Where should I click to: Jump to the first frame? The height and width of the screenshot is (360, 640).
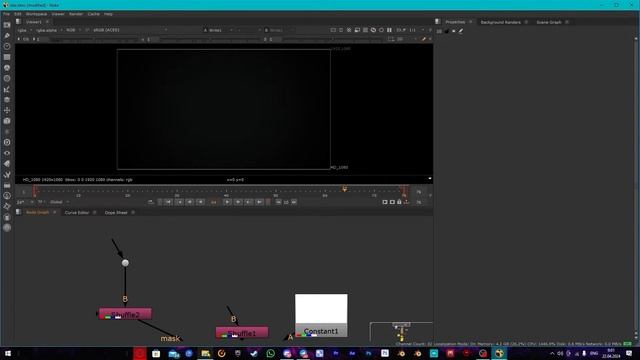pos(169,202)
